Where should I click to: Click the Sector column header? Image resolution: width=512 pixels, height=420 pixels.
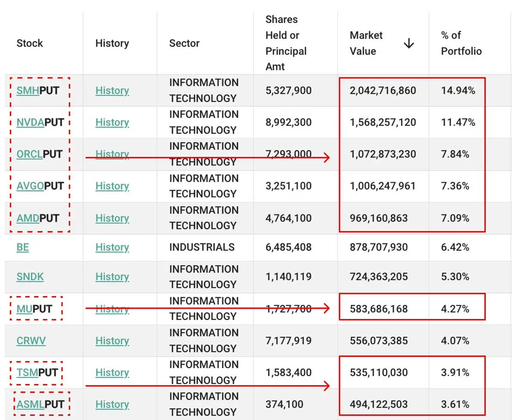click(184, 43)
